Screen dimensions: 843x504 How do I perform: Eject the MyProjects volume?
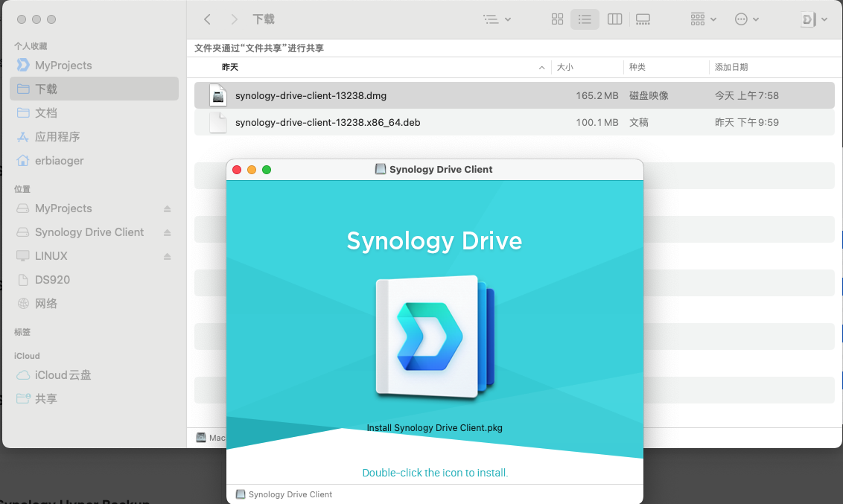[x=168, y=208]
